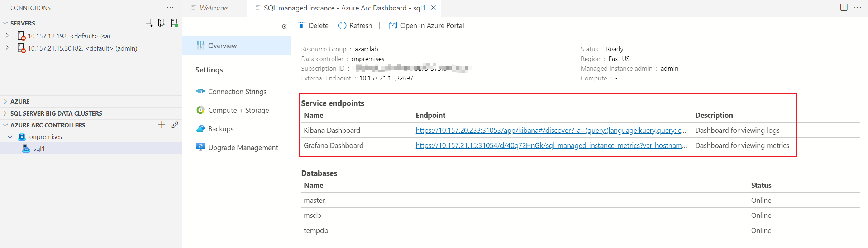Open the Grafana dashboard endpoint link
868x248 pixels.
pos(551,145)
